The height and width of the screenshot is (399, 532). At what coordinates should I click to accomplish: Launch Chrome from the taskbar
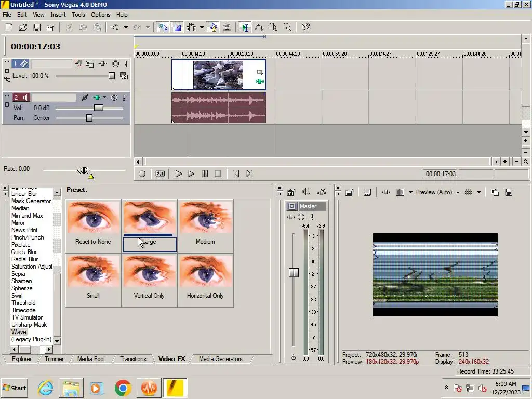point(123,388)
